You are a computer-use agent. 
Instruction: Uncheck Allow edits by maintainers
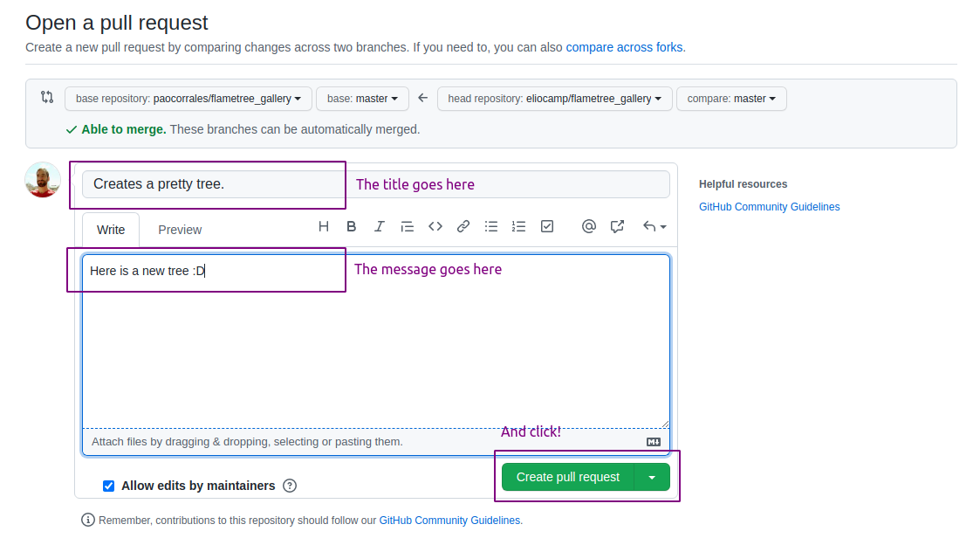tap(108, 486)
